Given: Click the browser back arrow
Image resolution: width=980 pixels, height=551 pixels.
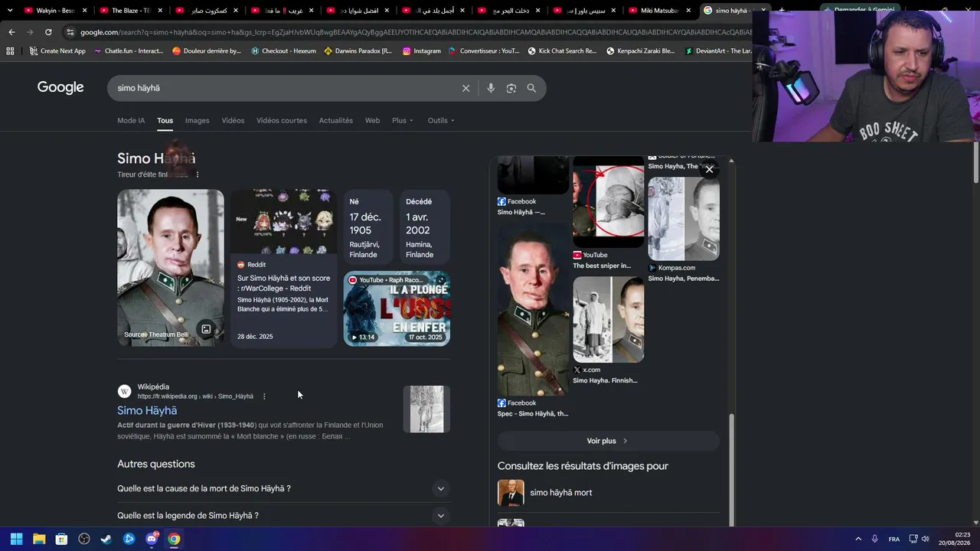Looking at the screenshot, I should [x=11, y=32].
